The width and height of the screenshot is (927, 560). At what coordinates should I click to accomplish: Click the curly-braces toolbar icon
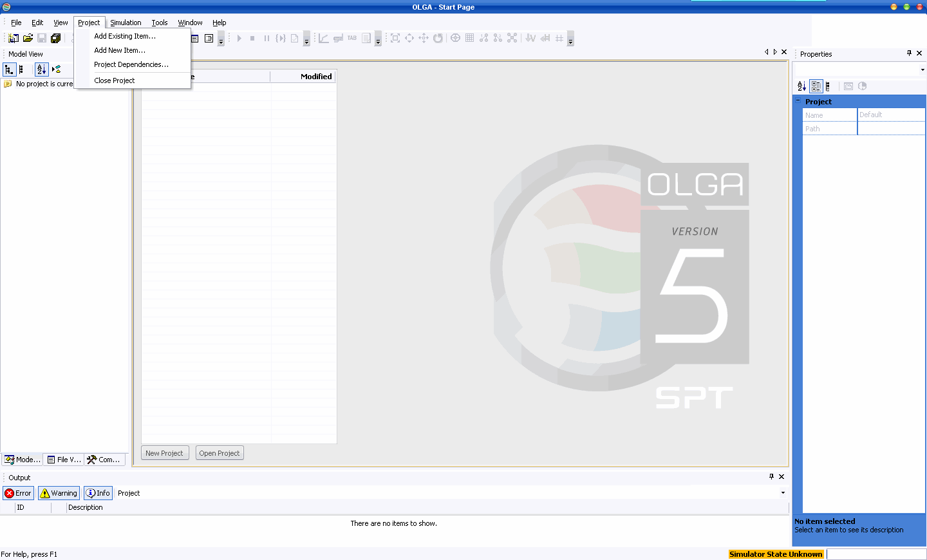[281, 39]
